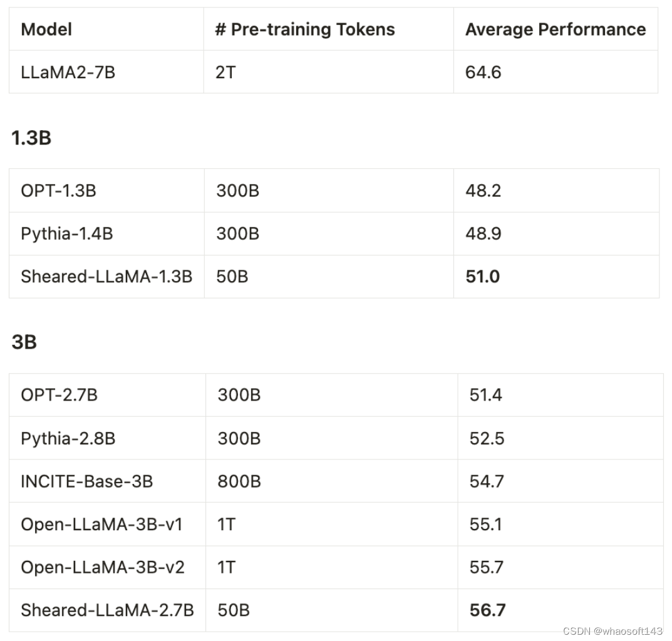Image resolution: width=672 pixels, height=641 pixels.
Task: Select the Open-LLaMA-3B-v1 model cell
Action: point(101,525)
